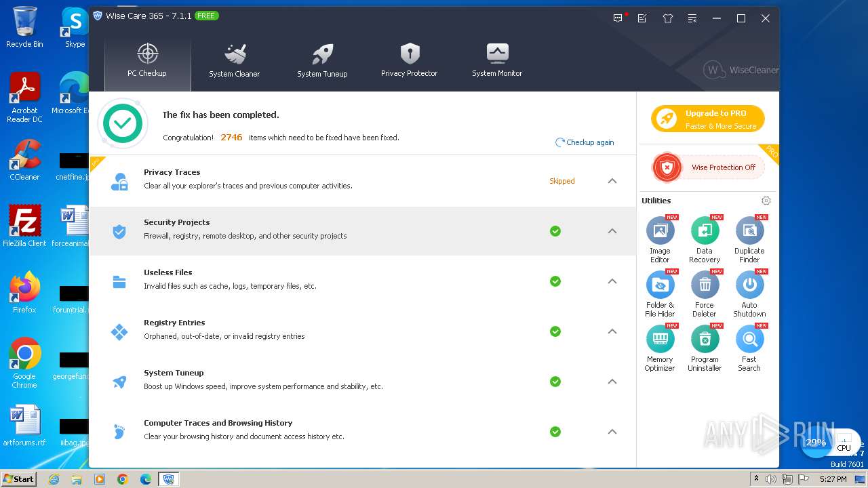Select artforums.rtf desktop file
This screenshot has height=488, width=868.
click(24, 427)
